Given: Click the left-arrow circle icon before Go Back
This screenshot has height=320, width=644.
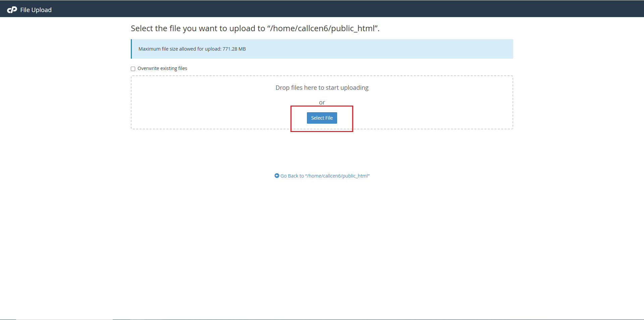Looking at the screenshot, I should pos(277,176).
